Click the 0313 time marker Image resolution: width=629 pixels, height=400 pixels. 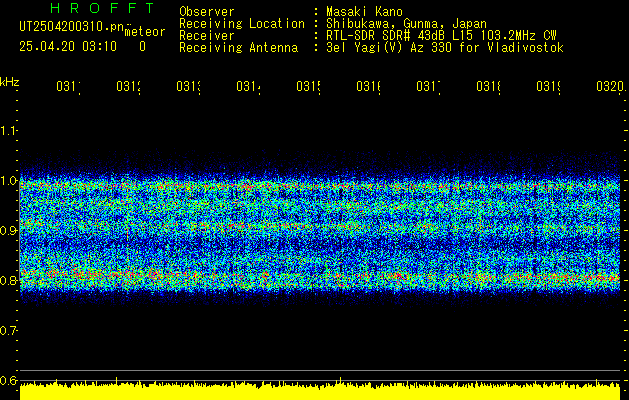tap(189, 87)
